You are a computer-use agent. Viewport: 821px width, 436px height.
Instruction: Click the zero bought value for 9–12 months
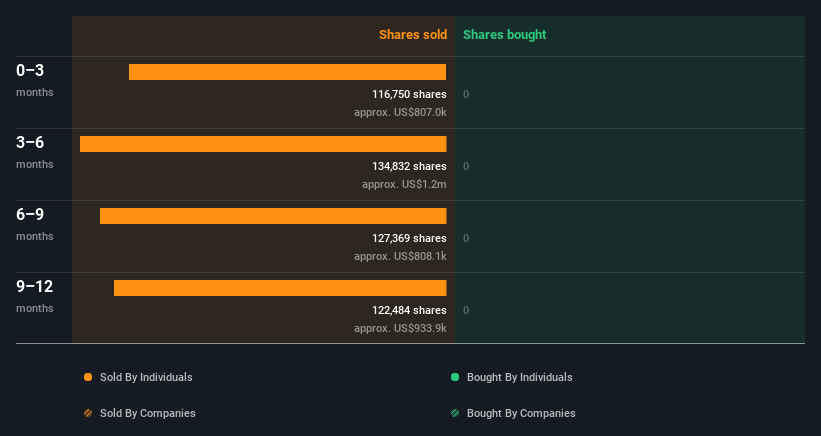click(x=466, y=310)
